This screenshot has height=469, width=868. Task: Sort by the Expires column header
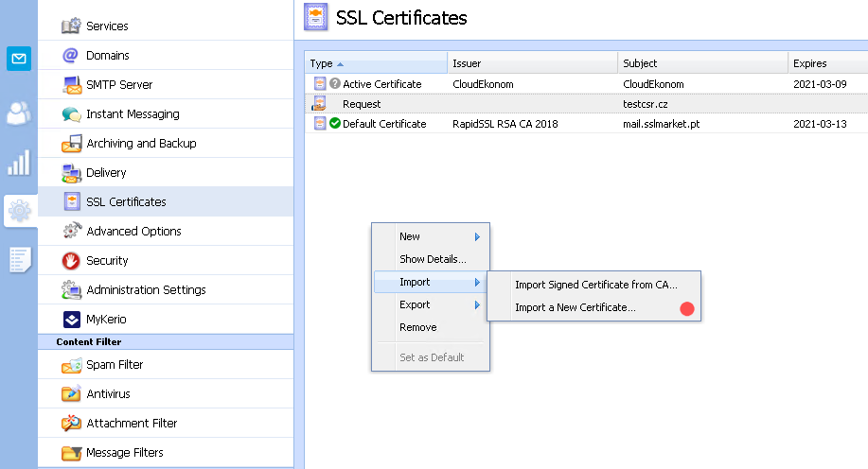point(828,63)
